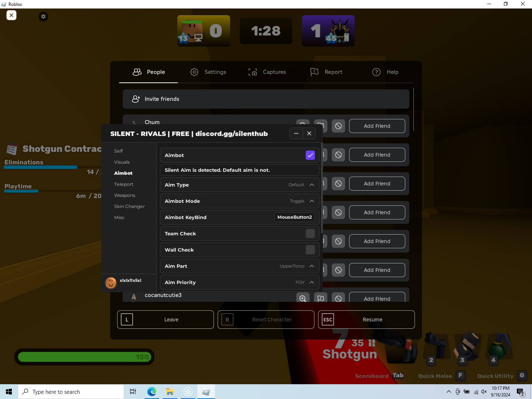Image resolution: width=532 pixels, height=399 pixels.
Task: Minimize the SILENT - RIVALS panel
Action: [296, 133]
